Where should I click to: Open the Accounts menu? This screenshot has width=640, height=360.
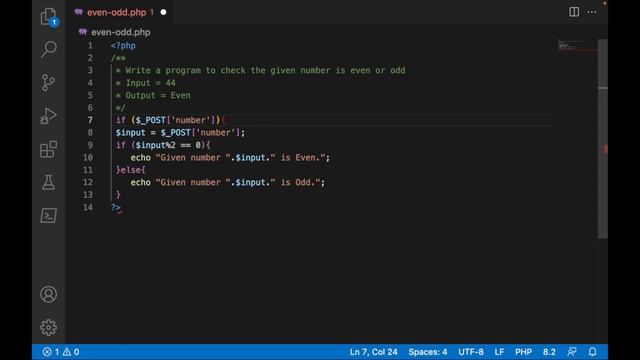click(49, 294)
